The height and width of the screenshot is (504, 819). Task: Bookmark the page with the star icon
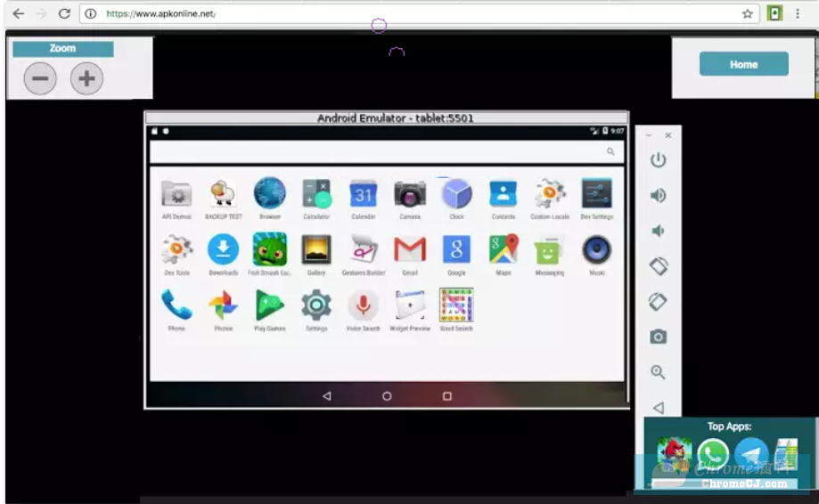[x=748, y=14]
